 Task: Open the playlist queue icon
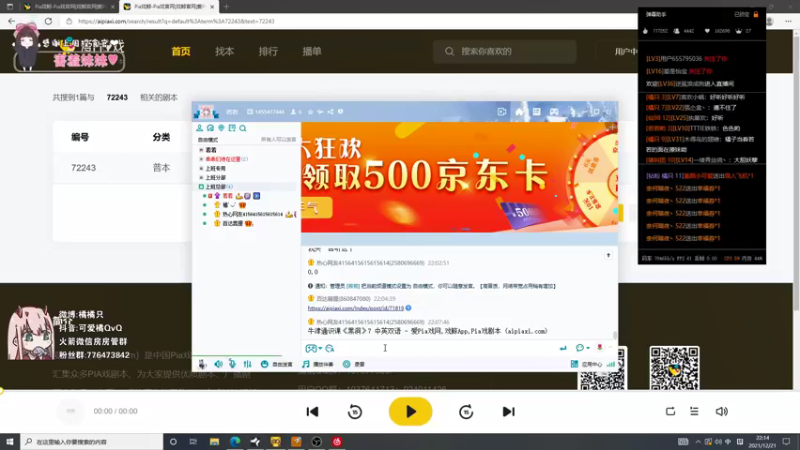pos(694,411)
